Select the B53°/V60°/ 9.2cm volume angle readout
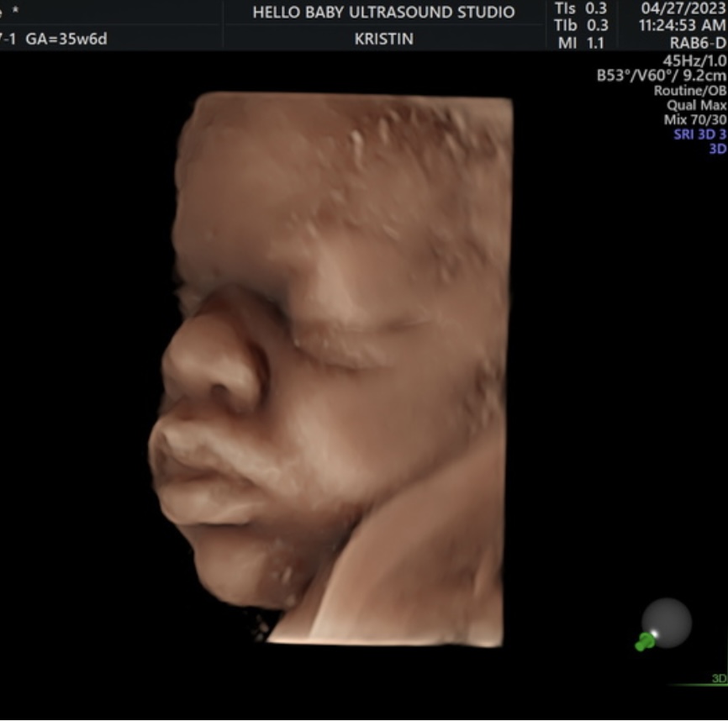Image resolution: width=728 pixels, height=721 pixels. coord(662,76)
